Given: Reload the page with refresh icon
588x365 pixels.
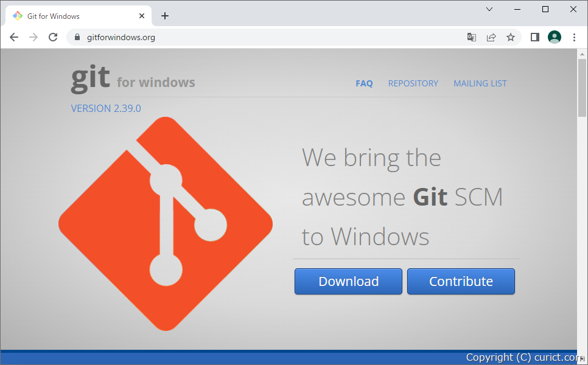Looking at the screenshot, I should coord(53,37).
